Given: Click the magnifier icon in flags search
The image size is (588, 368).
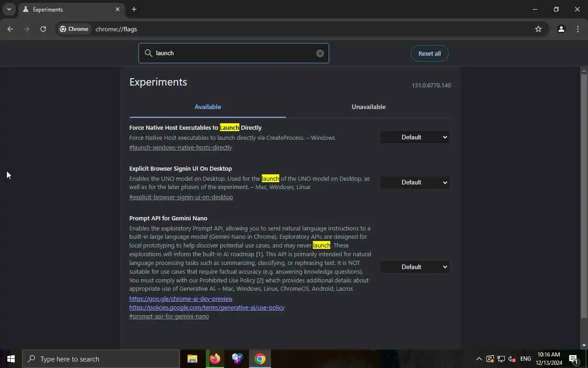Looking at the screenshot, I should pyautogui.click(x=148, y=53).
